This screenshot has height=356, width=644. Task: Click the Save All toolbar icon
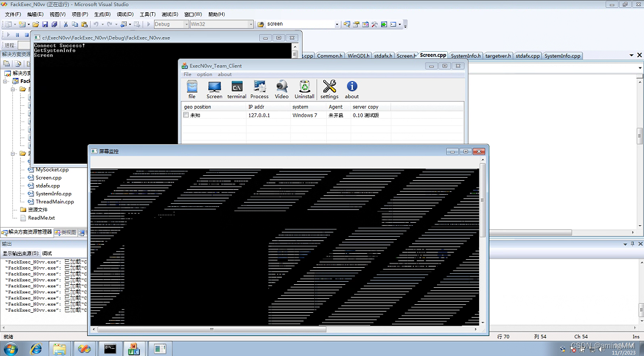54,24
